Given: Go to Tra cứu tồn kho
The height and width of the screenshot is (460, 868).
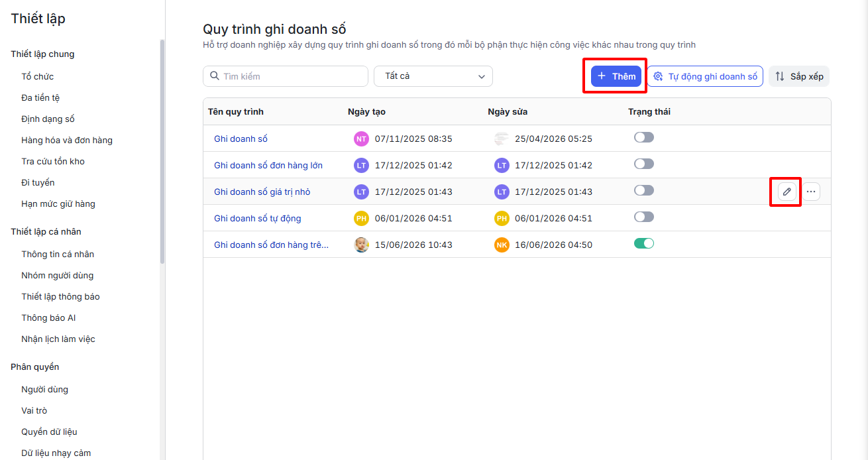Looking at the screenshot, I should click(x=53, y=161).
